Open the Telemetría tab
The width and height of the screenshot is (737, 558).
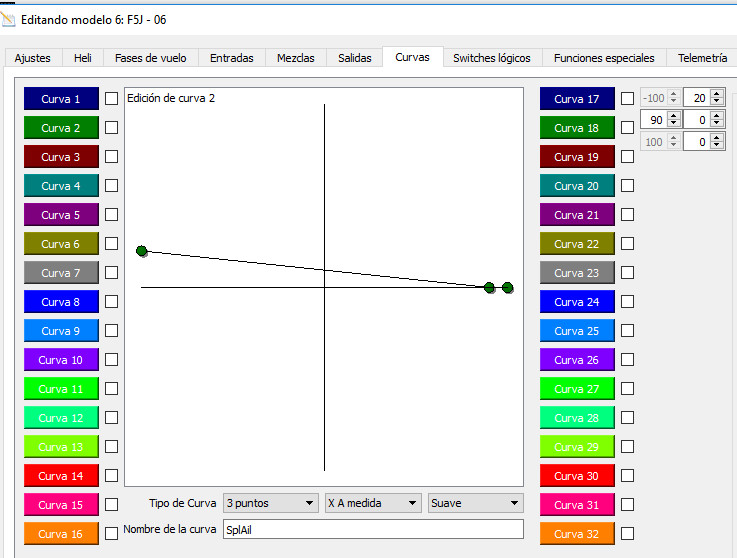pyautogui.click(x=702, y=58)
